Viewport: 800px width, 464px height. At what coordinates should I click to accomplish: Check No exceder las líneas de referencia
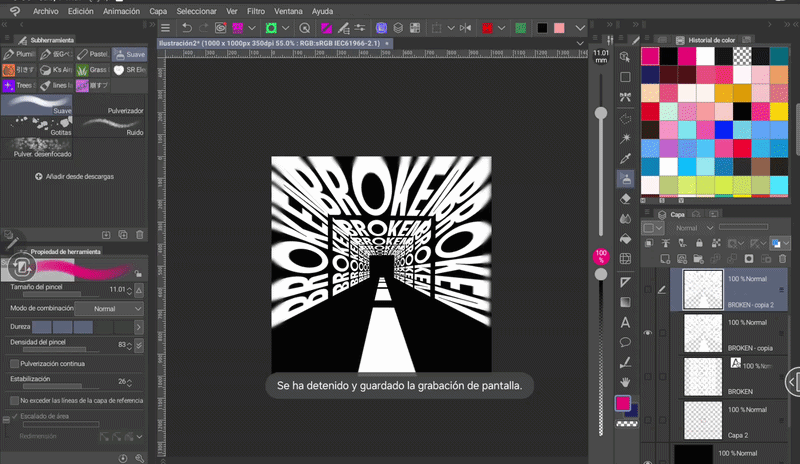[14, 400]
